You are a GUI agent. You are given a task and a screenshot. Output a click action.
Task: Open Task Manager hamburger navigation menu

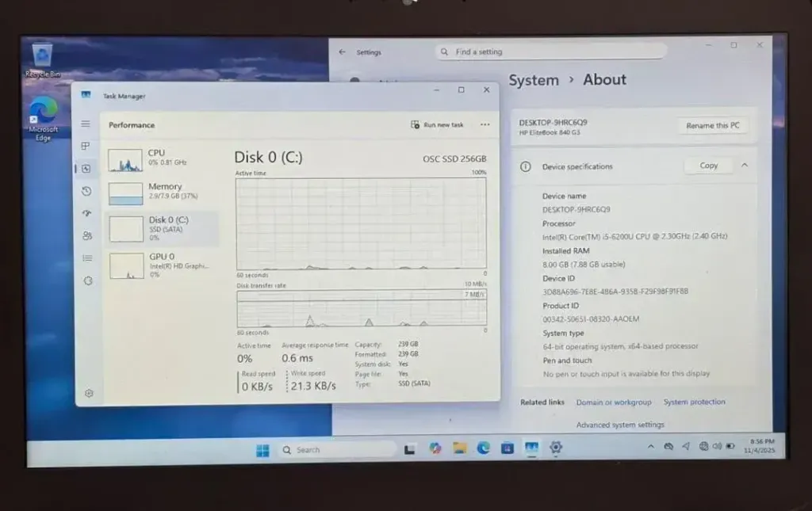86,124
